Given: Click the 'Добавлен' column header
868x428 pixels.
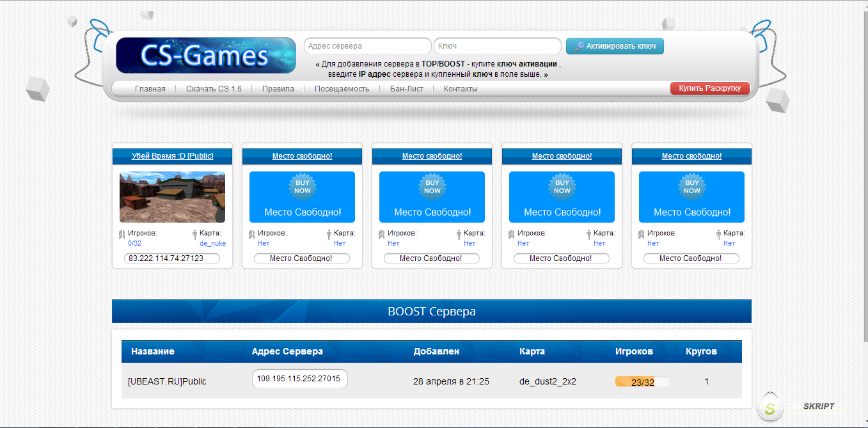Looking at the screenshot, I should tap(436, 351).
